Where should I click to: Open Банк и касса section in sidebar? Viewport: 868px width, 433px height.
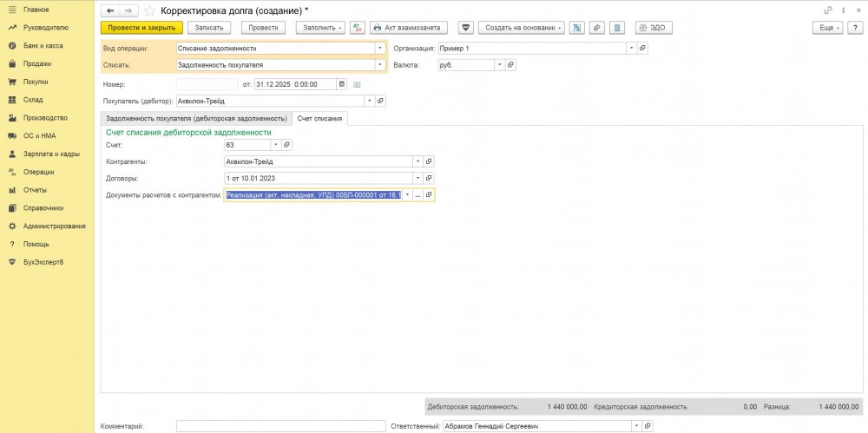(x=43, y=45)
